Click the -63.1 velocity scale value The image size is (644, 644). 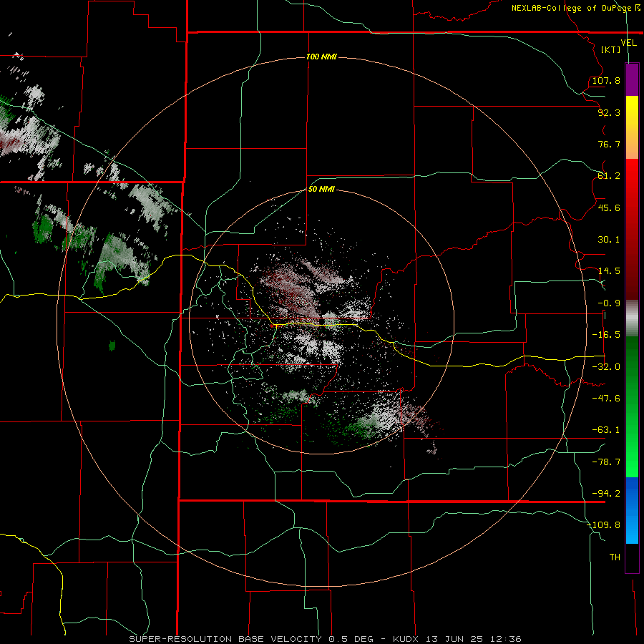(x=606, y=430)
